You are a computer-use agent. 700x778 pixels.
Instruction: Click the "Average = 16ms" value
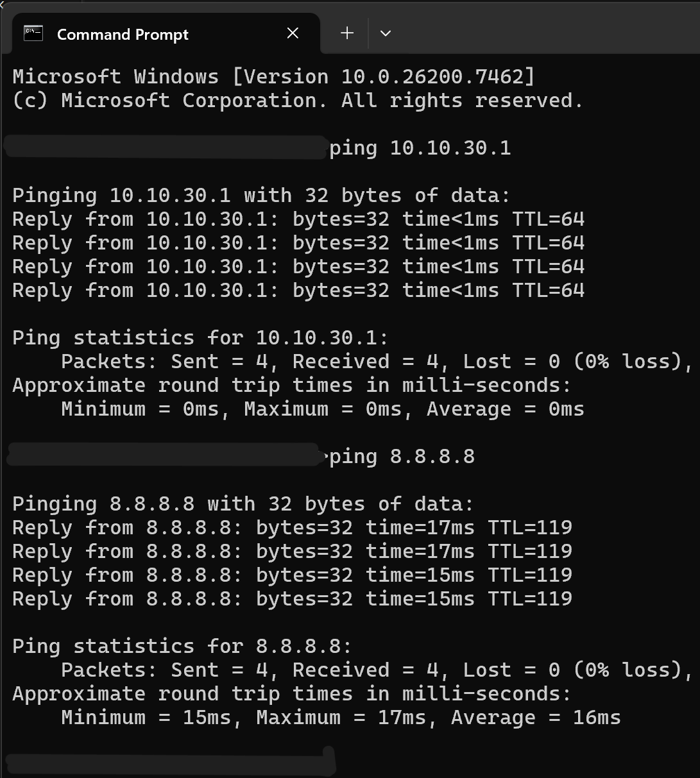pyautogui.click(x=536, y=718)
